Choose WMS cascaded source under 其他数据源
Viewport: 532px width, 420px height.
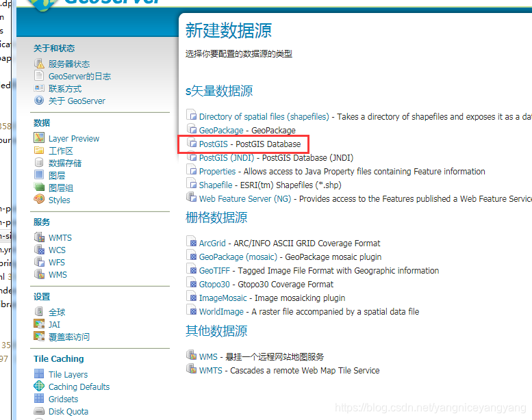point(208,356)
